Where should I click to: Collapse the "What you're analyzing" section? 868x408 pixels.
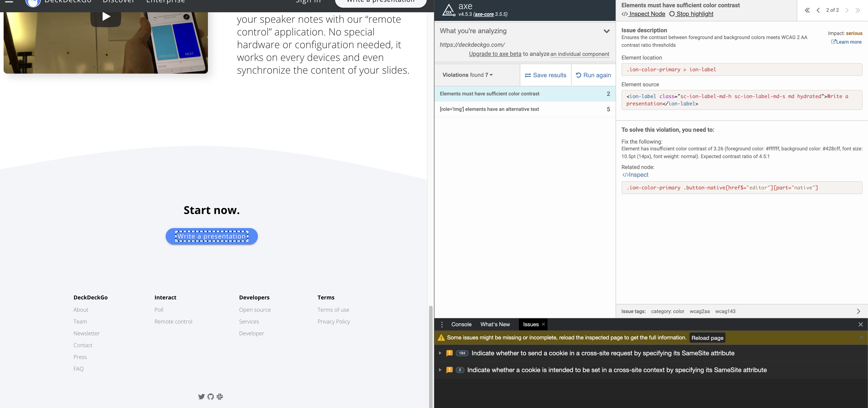tap(607, 31)
